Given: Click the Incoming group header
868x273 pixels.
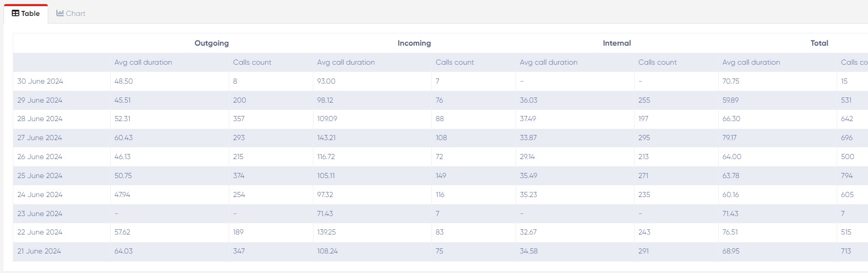Looking at the screenshot, I should coord(414,43).
